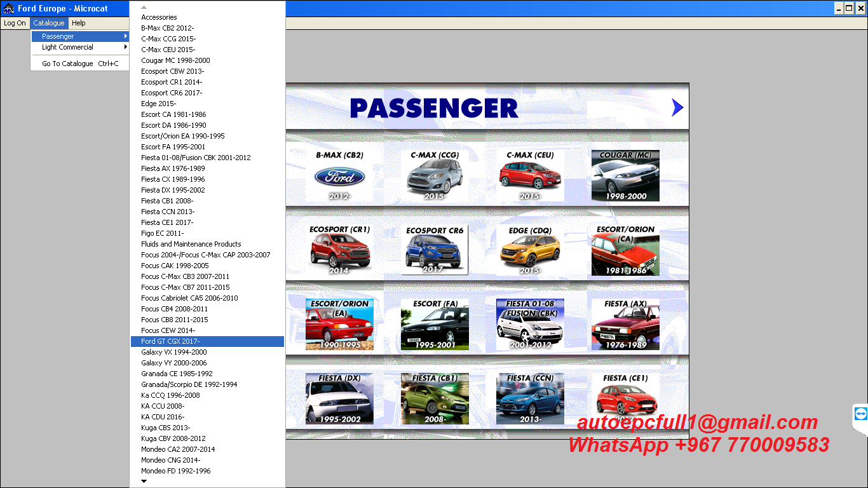Open the Help menu
Viewport: 868px width, 488px height.
tap(79, 23)
